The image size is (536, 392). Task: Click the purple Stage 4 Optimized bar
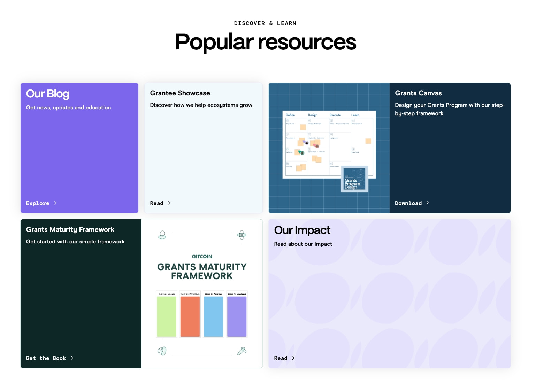click(237, 316)
